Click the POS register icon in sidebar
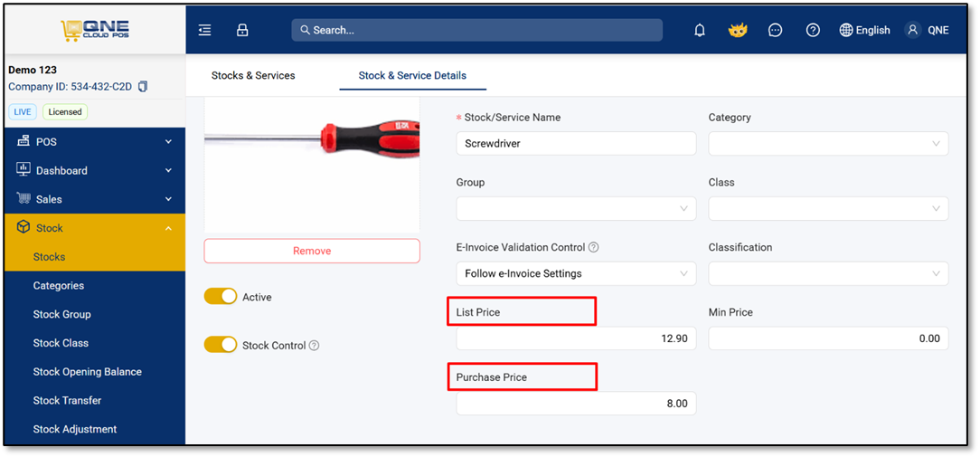This screenshot has width=980, height=457. [x=24, y=141]
